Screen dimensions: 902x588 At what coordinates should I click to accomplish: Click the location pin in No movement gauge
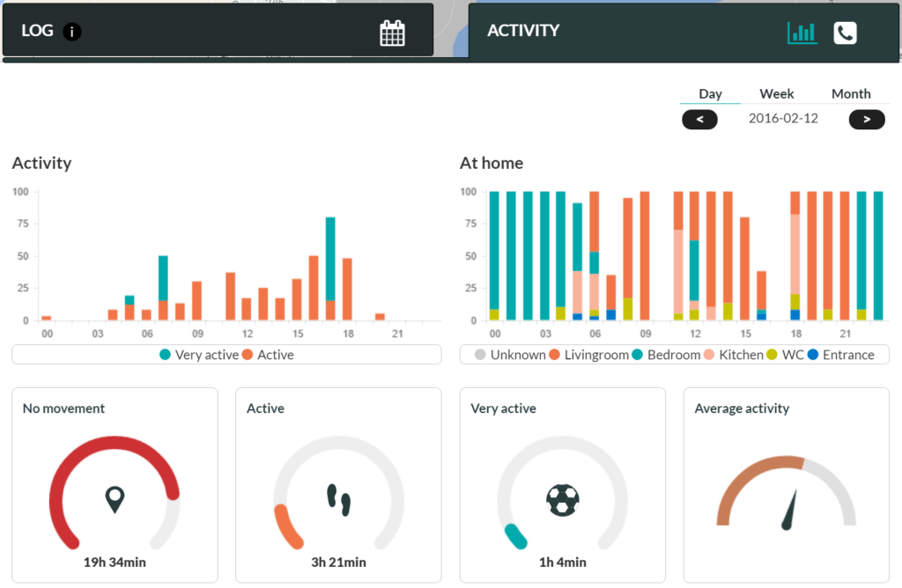click(x=115, y=500)
